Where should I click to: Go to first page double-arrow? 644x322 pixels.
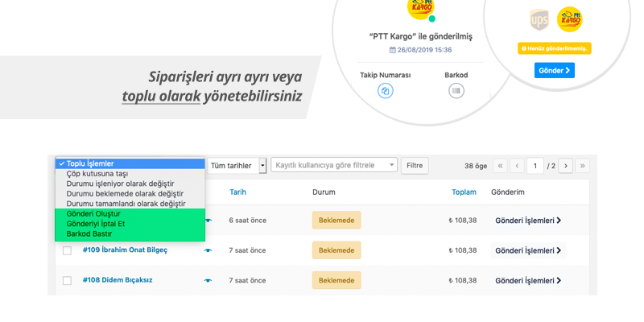[500, 166]
